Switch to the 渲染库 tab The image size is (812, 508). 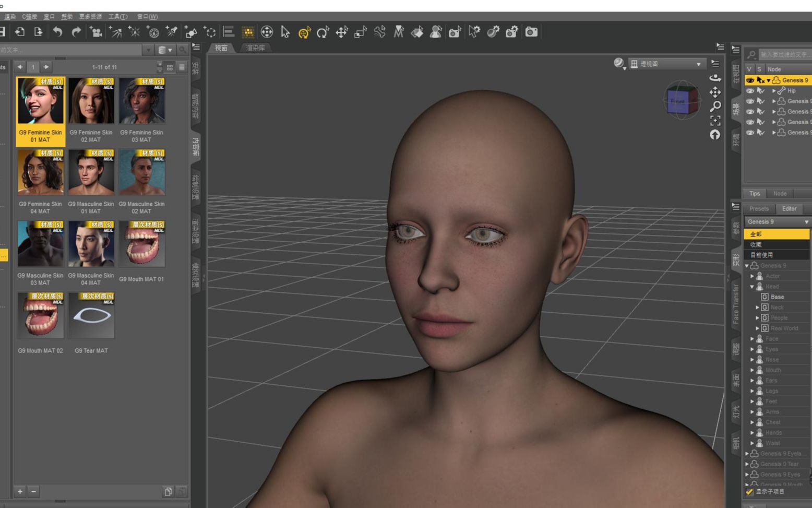[255, 48]
